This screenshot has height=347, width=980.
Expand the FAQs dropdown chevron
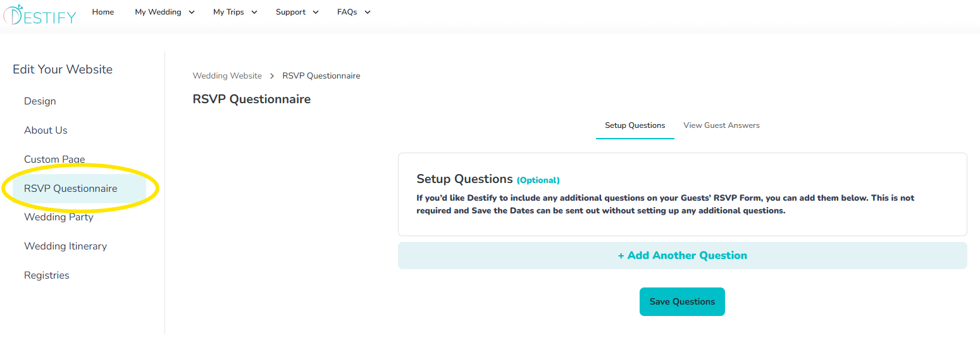pyautogui.click(x=368, y=12)
